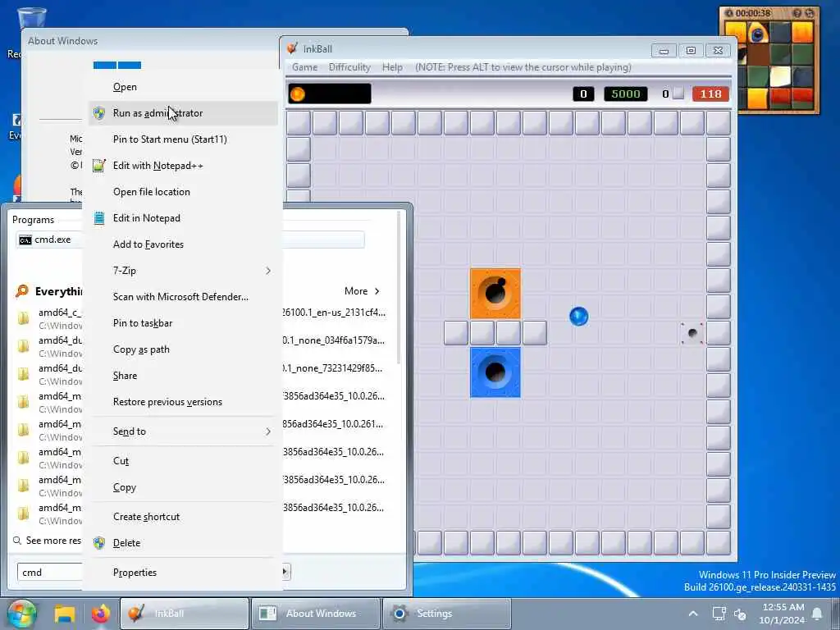Switch to Settings taskbar button
840x630 pixels.
pyautogui.click(x=447, y=614)
